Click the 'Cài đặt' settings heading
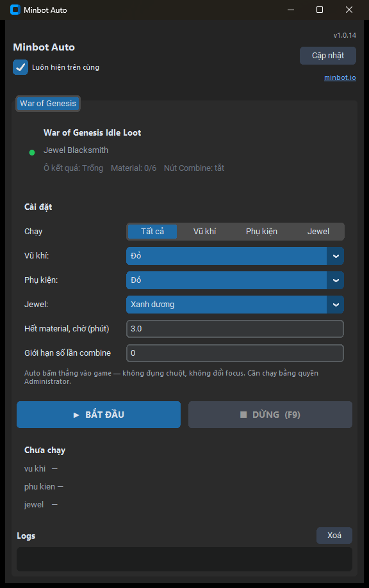Viewport: 369px width, 588px height. (38, 207)
